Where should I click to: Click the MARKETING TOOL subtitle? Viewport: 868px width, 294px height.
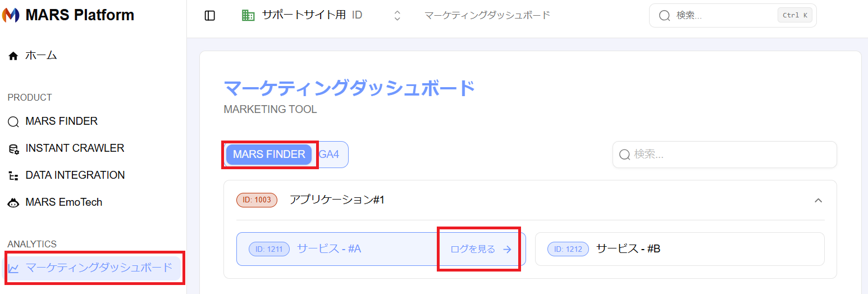(x=270, y=110)
